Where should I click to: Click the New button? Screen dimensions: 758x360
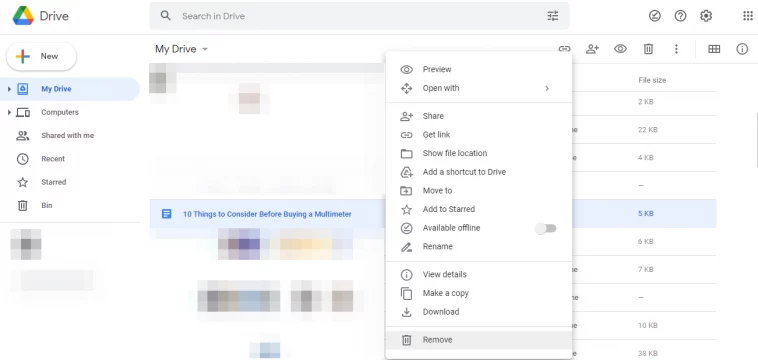click(41, 57)
